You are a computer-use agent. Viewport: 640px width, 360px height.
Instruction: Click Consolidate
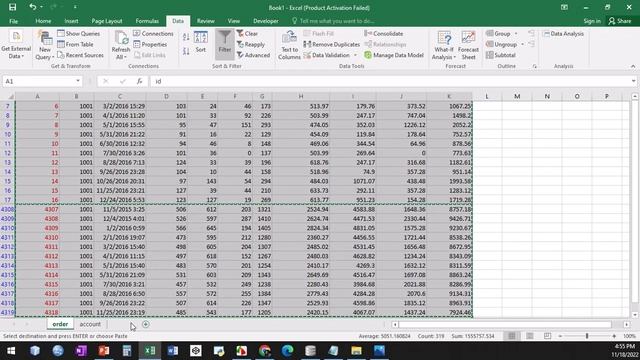[384, 33]
